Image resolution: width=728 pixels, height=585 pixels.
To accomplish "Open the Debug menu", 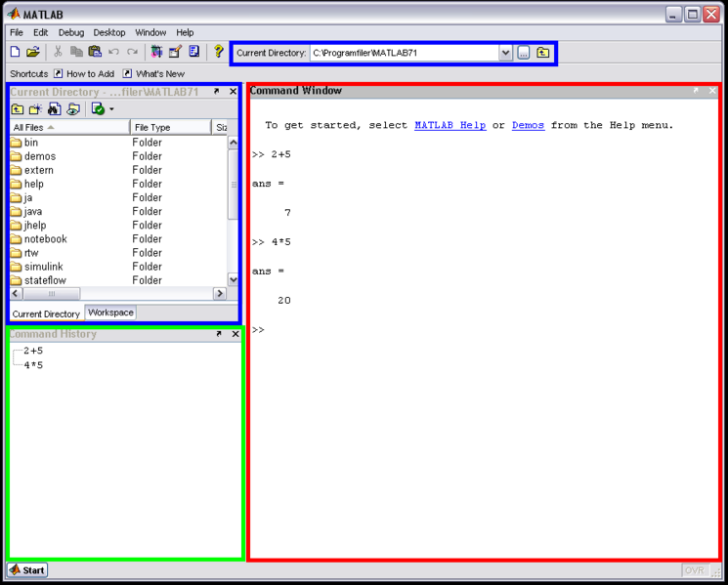I will [x=71, y=32].
